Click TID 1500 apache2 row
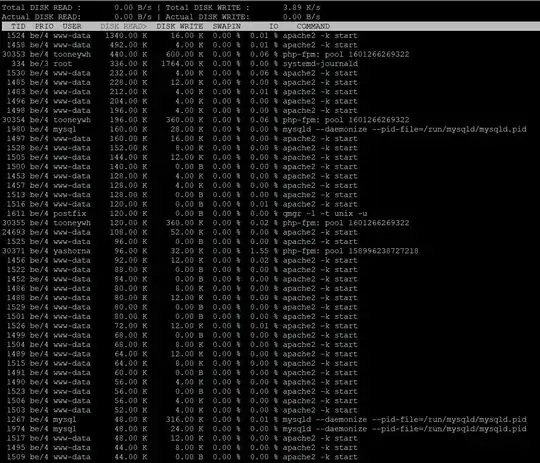 pyautogui.click(x=16, y=166)
